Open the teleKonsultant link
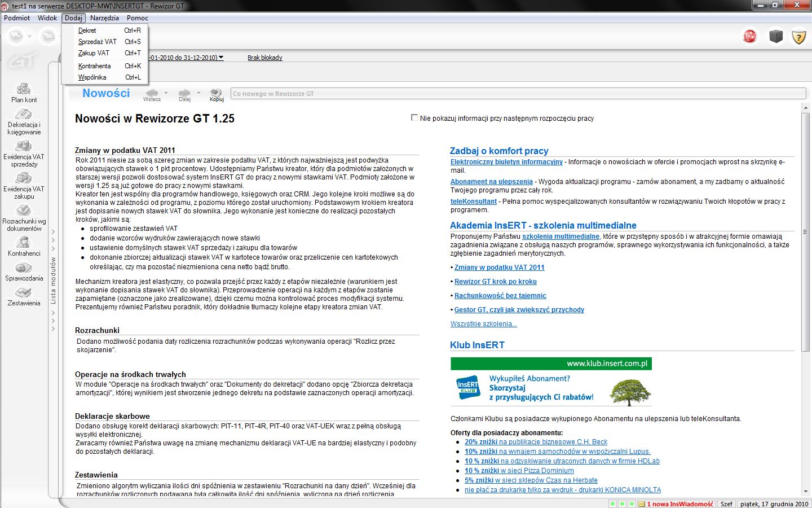 (474, 202)
